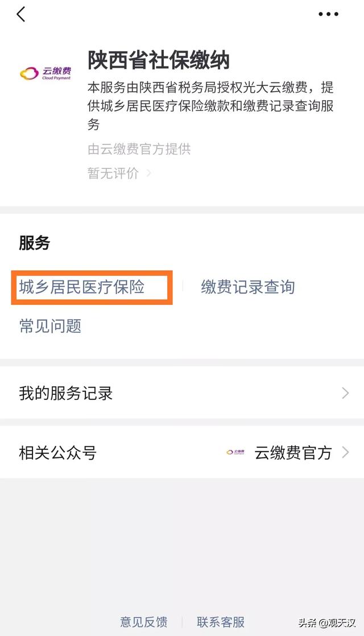Open chevron next to 我的服务记录

pyautogui.click(x=345, y=393)
